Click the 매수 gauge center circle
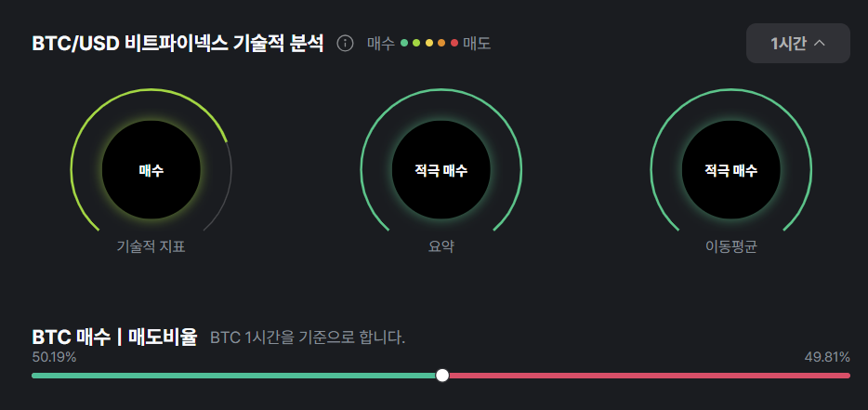The image size is (868, 410). [151, 169]
